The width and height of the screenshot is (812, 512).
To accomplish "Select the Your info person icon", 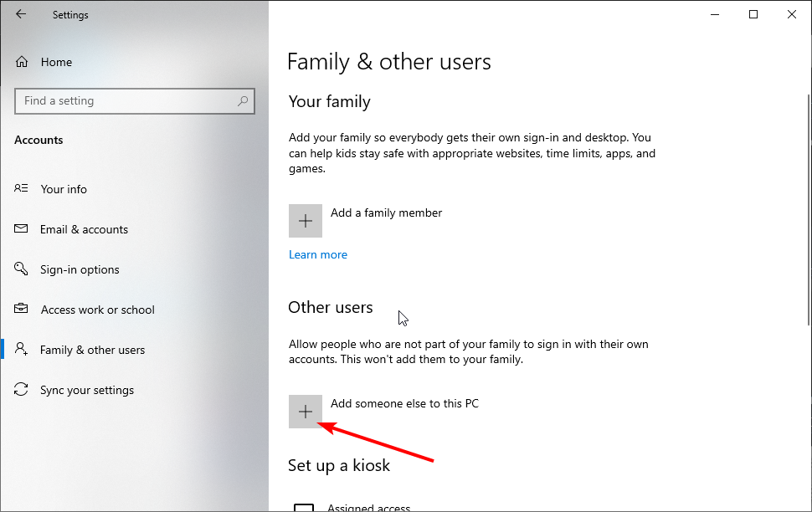I will pyautogui.click(x=21, y=188).
